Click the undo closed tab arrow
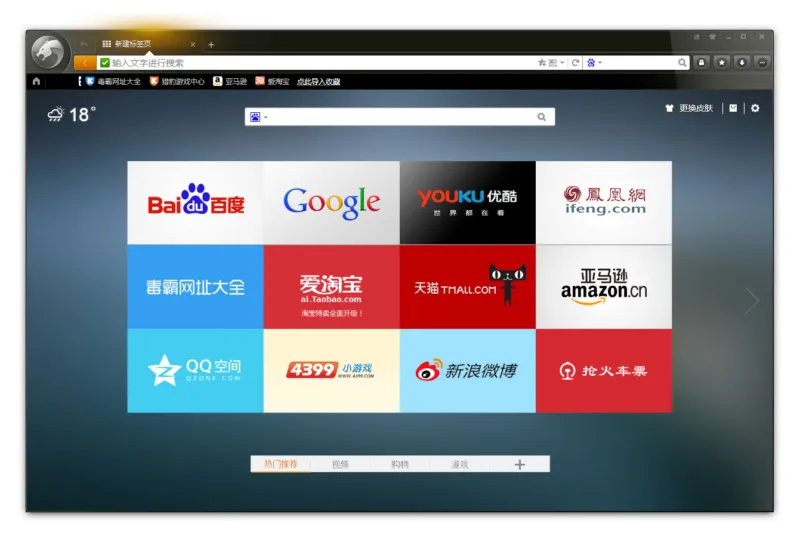Image resolution: width=800 pixels, height=536 pixels. [x=84, y=44]
